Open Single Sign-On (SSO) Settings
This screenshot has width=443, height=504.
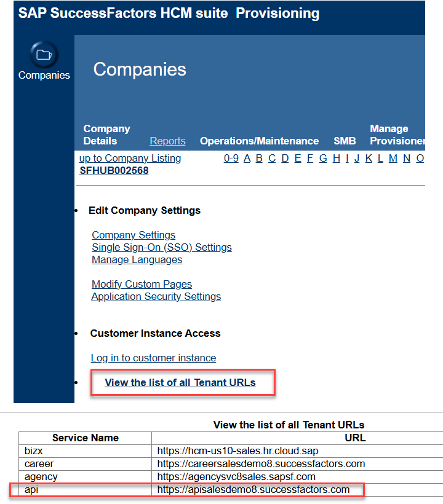161,247
